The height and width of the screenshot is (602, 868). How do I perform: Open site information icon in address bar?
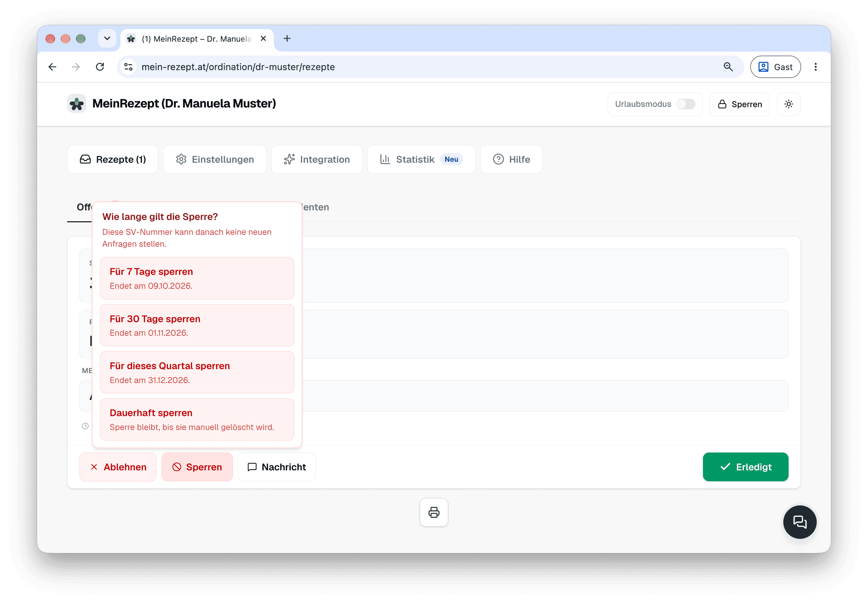128,67
